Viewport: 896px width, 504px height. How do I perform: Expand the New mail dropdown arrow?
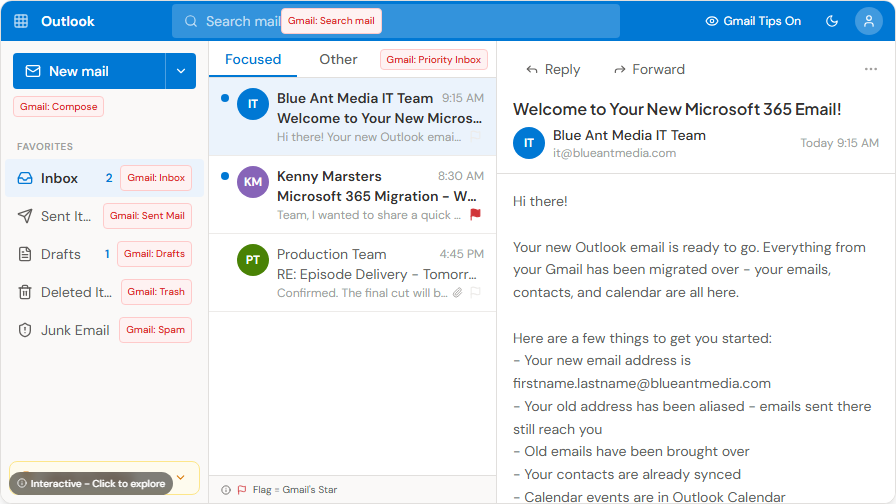181,71
